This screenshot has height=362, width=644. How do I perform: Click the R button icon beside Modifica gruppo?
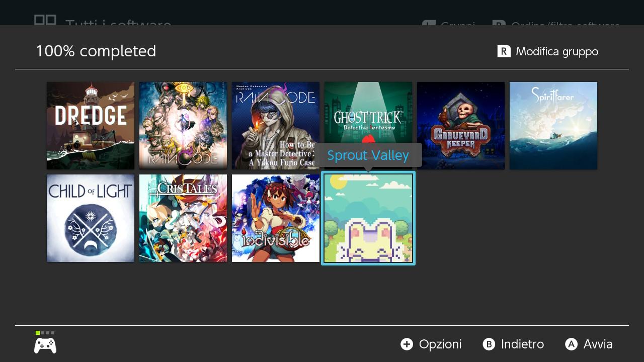pos(504,51)
